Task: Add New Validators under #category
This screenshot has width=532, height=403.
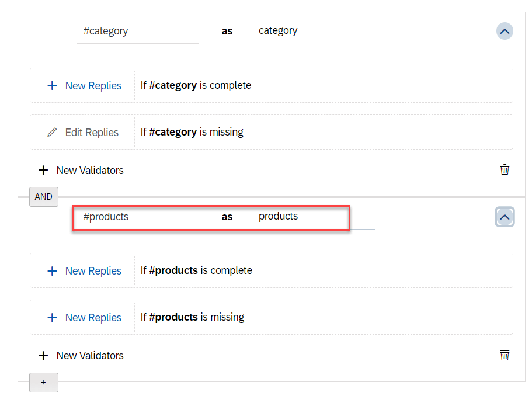Action: tap(81, 171)
